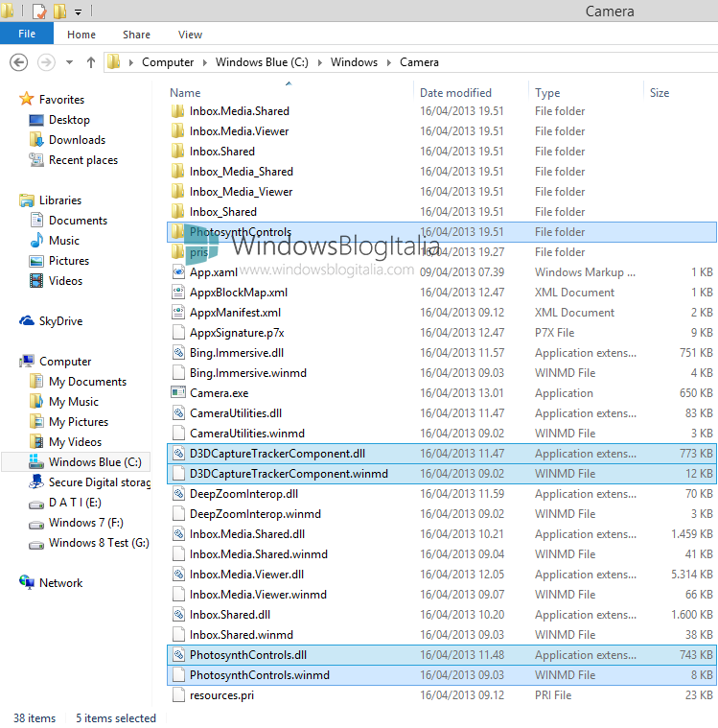The image size is (718, 728).
Task: Open My Music under Computer
Action: point(74,402)
